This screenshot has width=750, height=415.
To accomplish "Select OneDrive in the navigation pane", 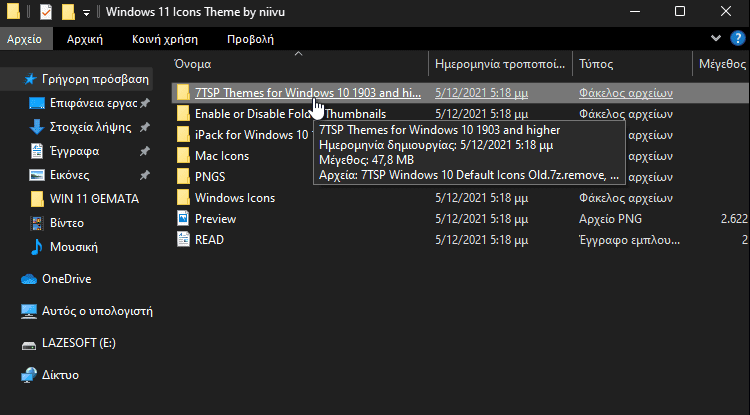I will pyautogui.click(x=66, y=279).
